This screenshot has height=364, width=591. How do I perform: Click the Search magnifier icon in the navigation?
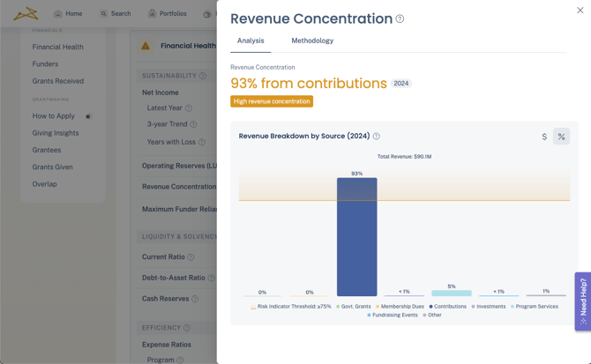[x=103, y=14]
